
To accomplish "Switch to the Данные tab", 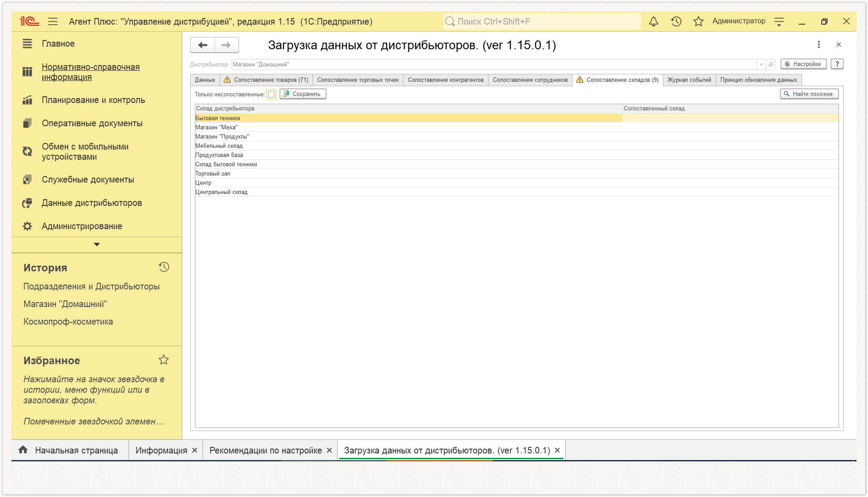I will 205,80.
